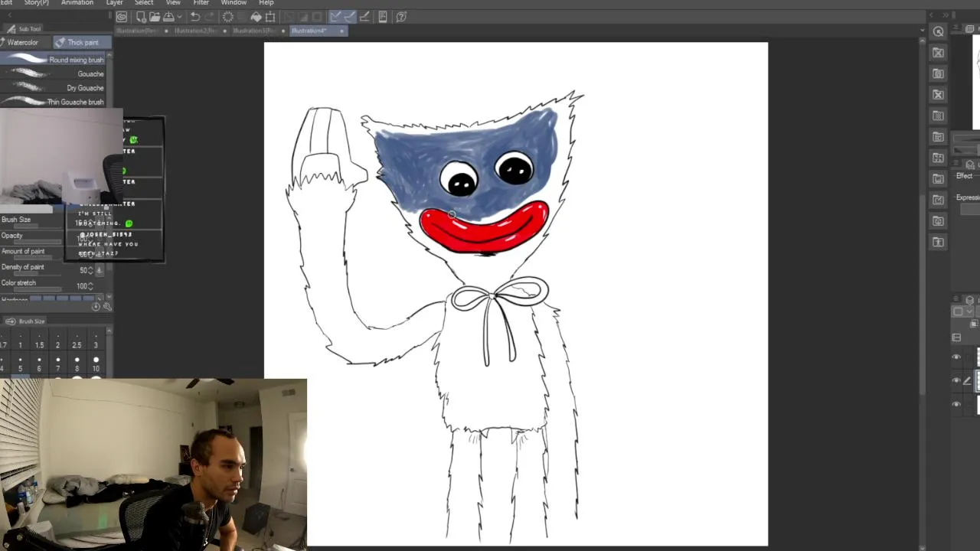Click the Effect label in Layer Property

point(964,176)
